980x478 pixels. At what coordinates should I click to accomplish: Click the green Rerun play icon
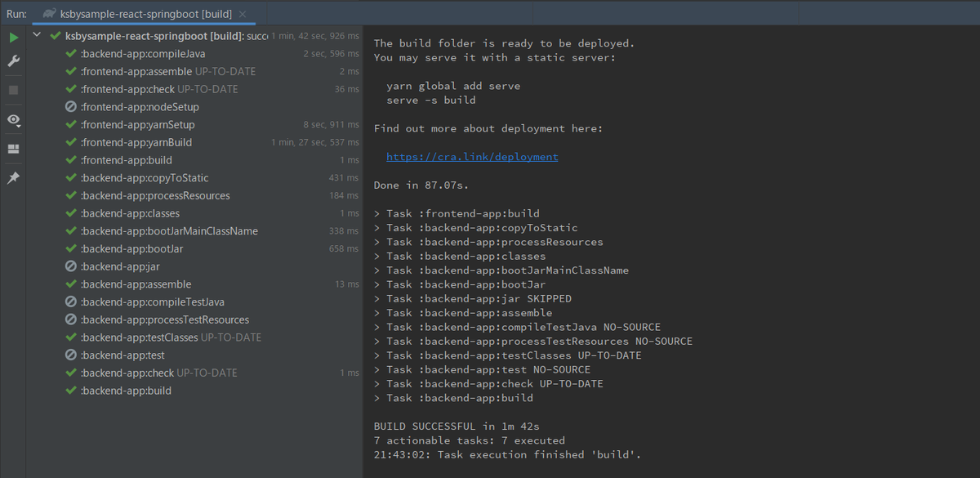click(13, 38)
